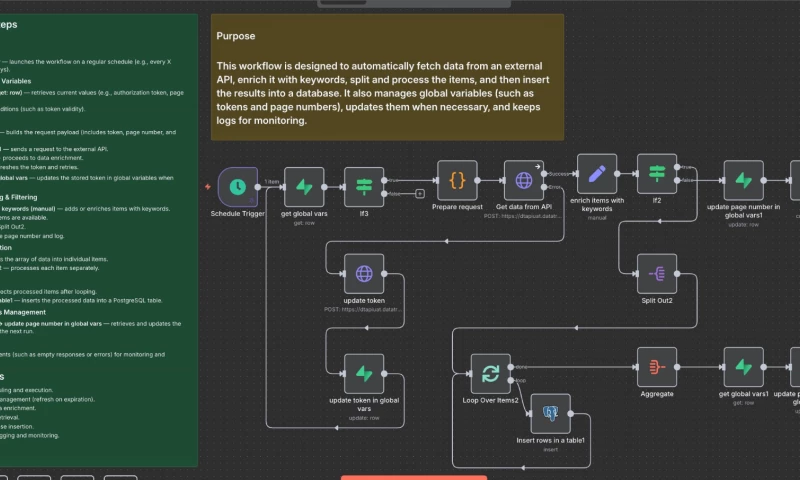Screen dimensions: 800x480
Task: Select the green Steps sticky note
Action: 98,240
